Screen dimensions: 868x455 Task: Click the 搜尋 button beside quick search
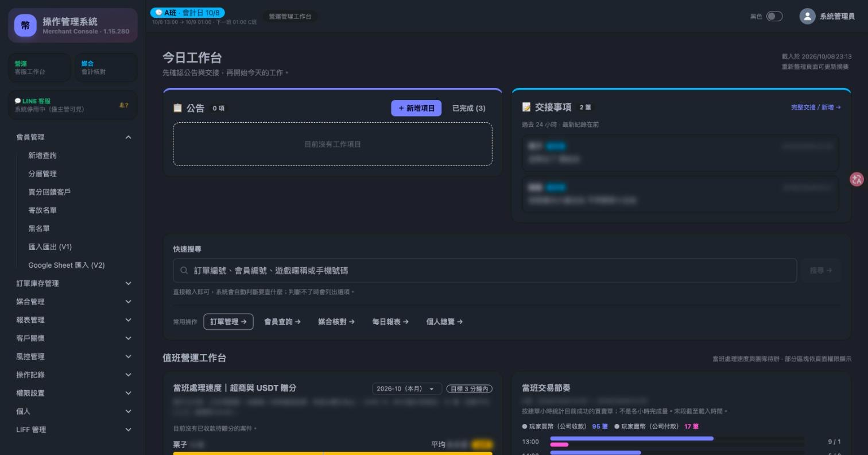[x=821, y=271]
